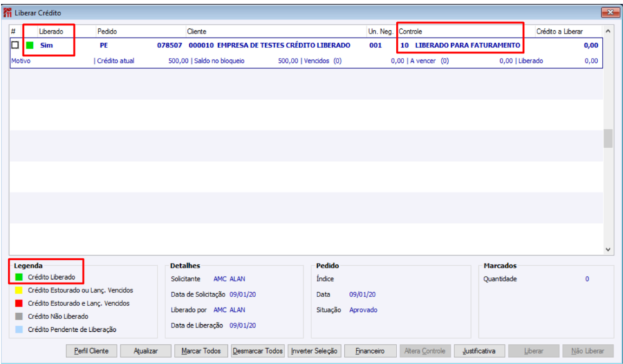The width and height of the screenshot is (623, 364).
Task: Click Marcar Todos button
Action: [201, 351]
